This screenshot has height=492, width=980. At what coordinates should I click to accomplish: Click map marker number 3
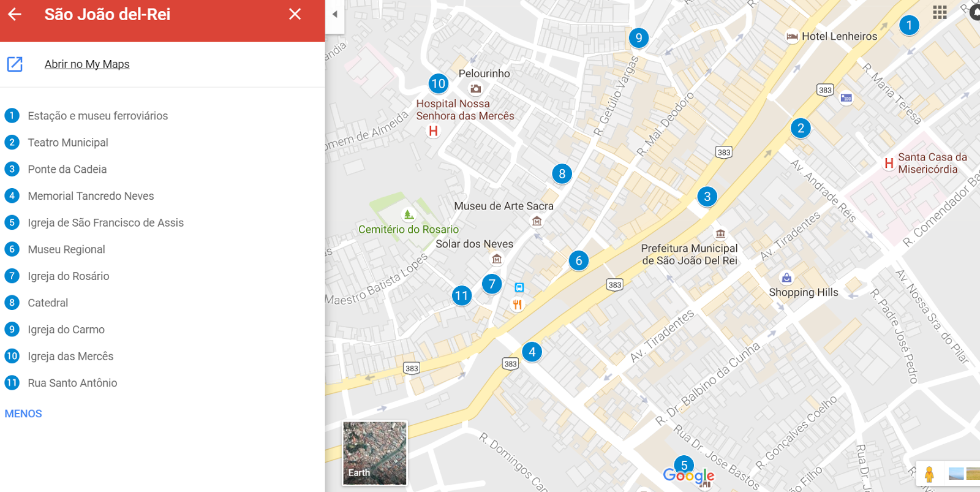tap(707, 197)
